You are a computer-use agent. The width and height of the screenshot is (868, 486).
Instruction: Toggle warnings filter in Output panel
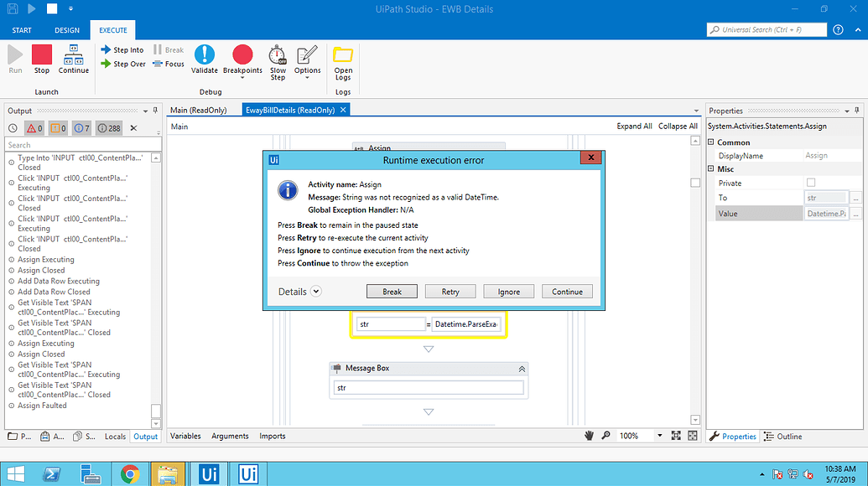[57, 127]
